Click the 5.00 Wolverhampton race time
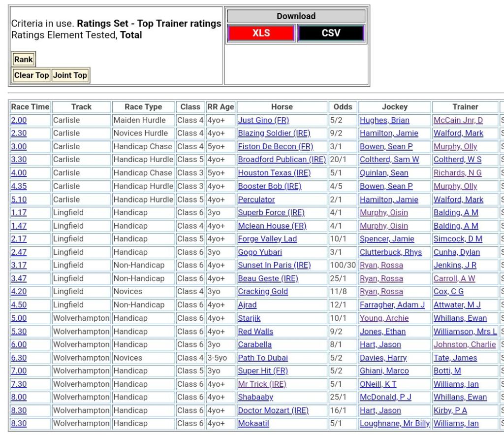The image size is (504, 437). [19, 318]
